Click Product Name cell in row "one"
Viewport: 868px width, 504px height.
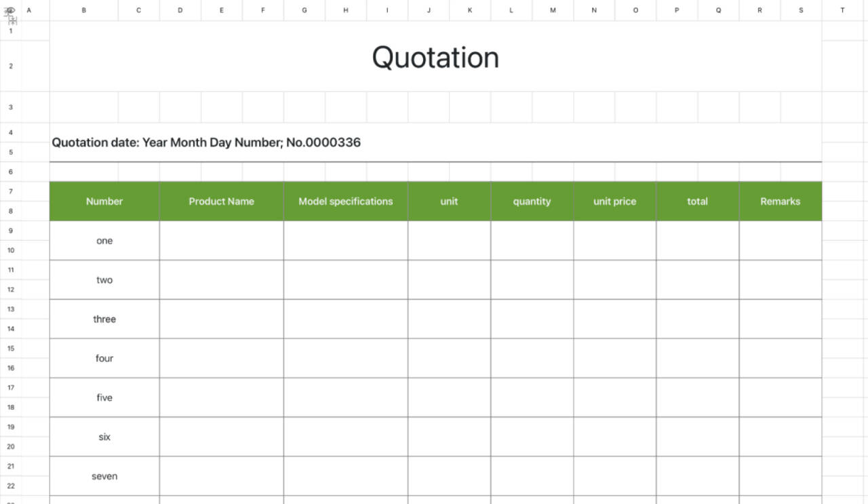222,241
